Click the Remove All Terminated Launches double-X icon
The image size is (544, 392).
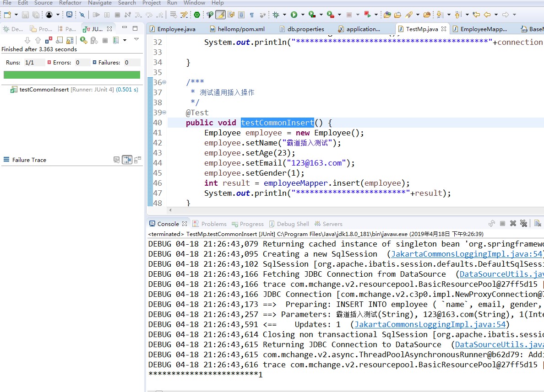(523, 224)
